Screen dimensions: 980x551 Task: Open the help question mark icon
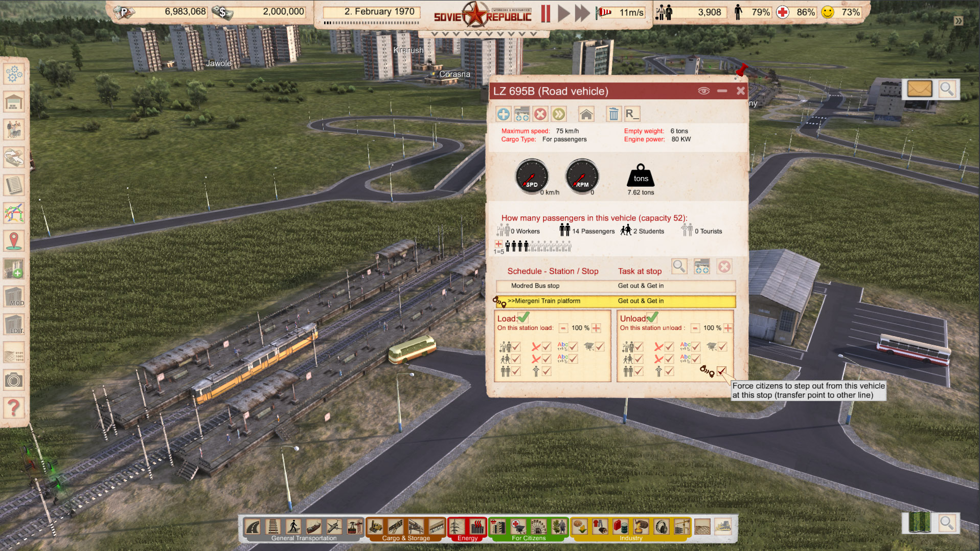(x=14, y=408)
